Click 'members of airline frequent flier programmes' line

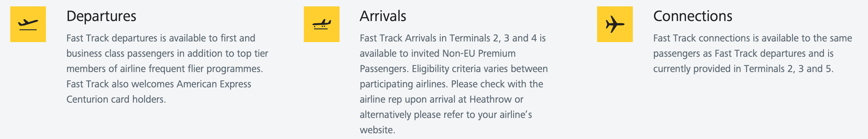coord(164,69)
